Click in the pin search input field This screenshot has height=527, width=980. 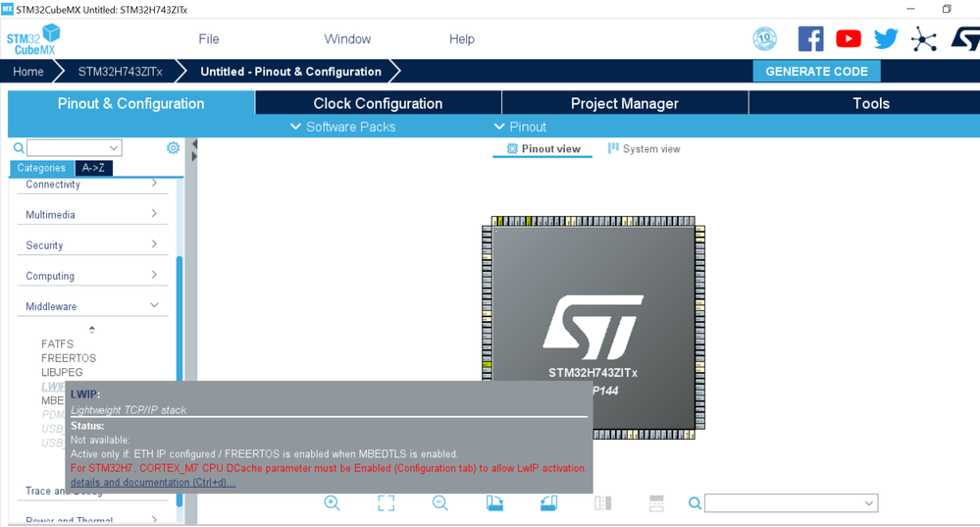784,502
